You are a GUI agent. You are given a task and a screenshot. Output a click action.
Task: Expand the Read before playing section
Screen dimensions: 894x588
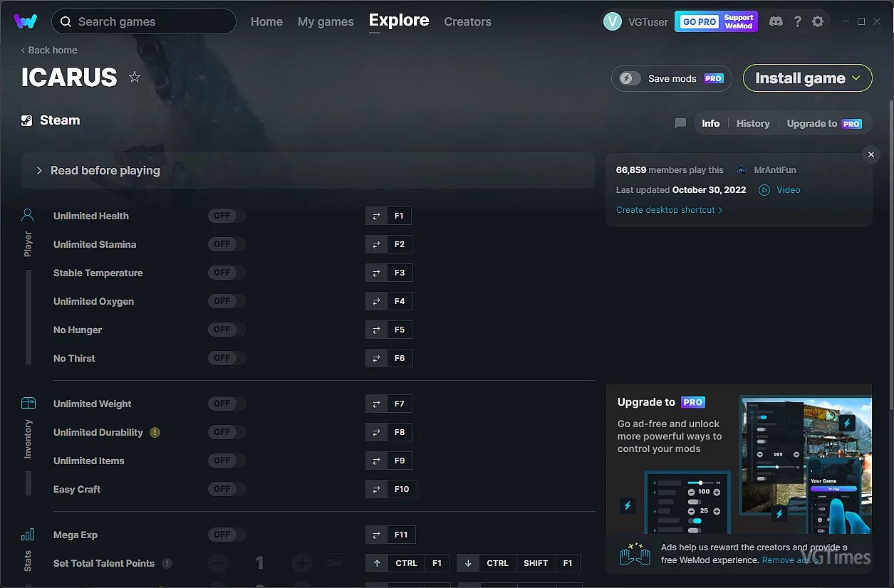pos(308,171)
